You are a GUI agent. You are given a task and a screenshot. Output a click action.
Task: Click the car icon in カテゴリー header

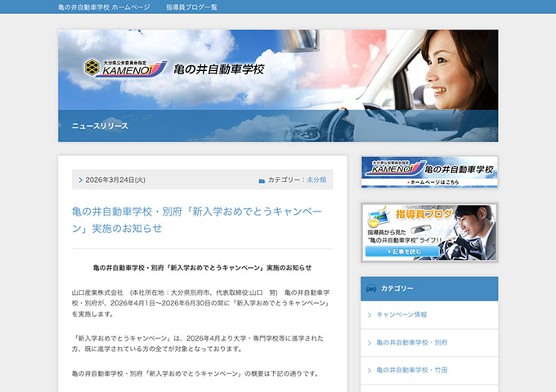371,288
